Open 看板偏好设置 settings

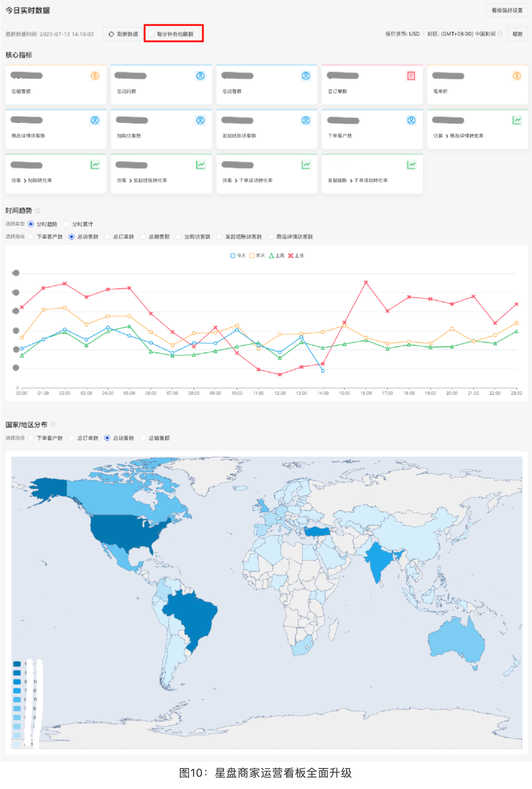tap(507, 10)
